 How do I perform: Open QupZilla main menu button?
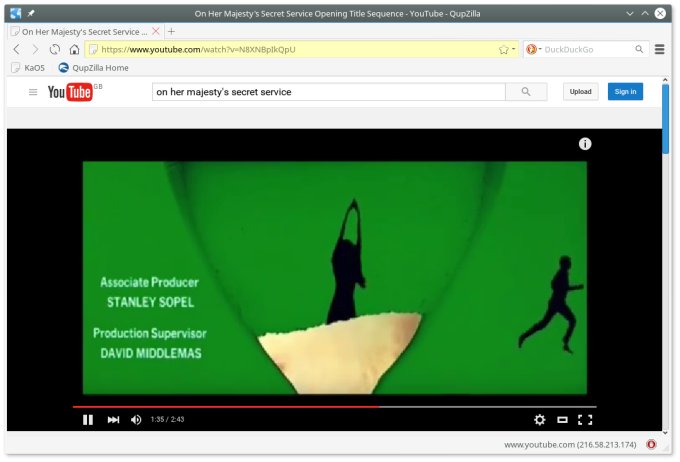click(660, 49)
